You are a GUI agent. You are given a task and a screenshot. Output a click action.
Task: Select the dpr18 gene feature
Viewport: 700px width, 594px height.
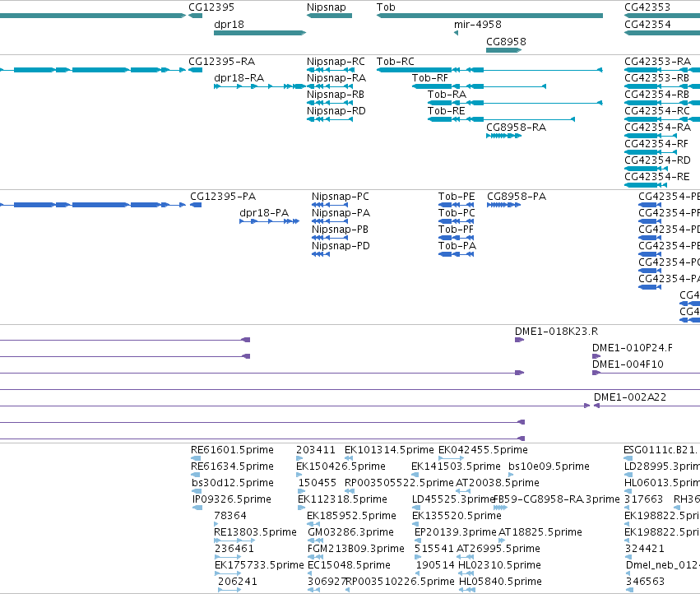260,33
